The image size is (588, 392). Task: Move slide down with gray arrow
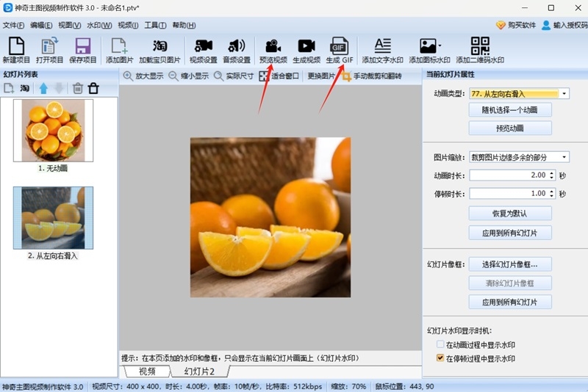click(59, 88)
